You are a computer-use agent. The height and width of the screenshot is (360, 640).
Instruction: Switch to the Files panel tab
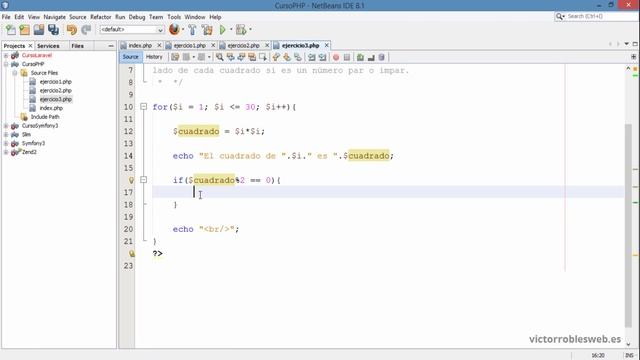[78, 46]
